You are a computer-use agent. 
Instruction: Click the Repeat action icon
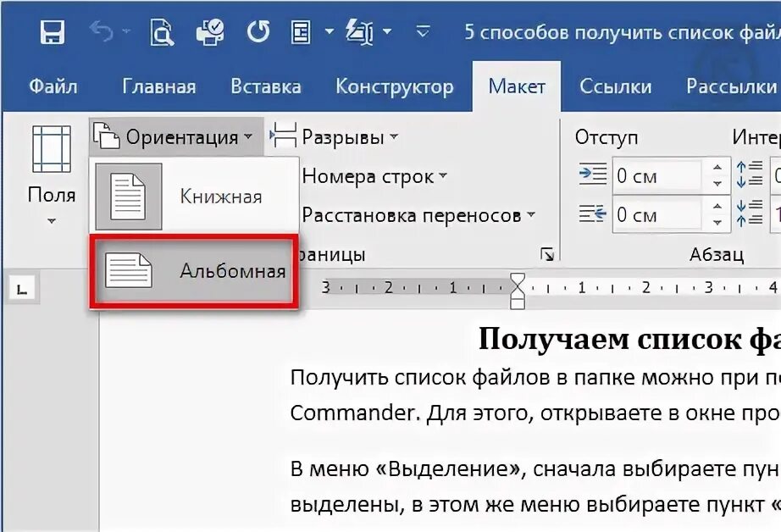point(258,32)
